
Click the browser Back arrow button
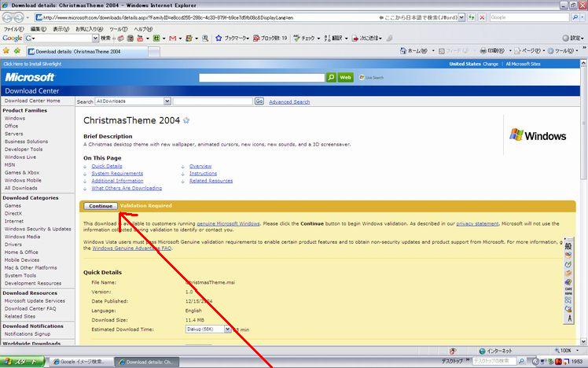tap(8, 17)
